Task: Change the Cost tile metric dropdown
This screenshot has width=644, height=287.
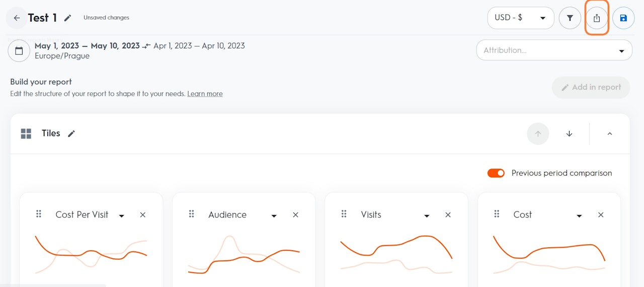Action: [579, 216]
